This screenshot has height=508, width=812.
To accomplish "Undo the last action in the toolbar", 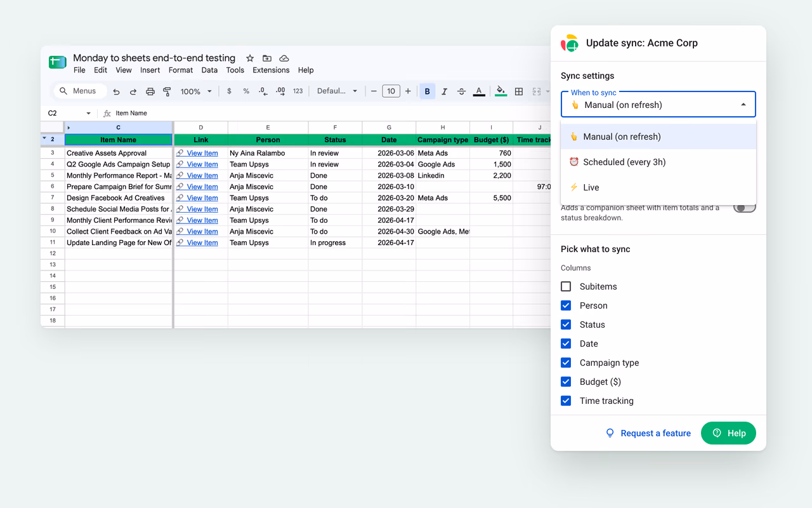I will click(x=116, y=91).
